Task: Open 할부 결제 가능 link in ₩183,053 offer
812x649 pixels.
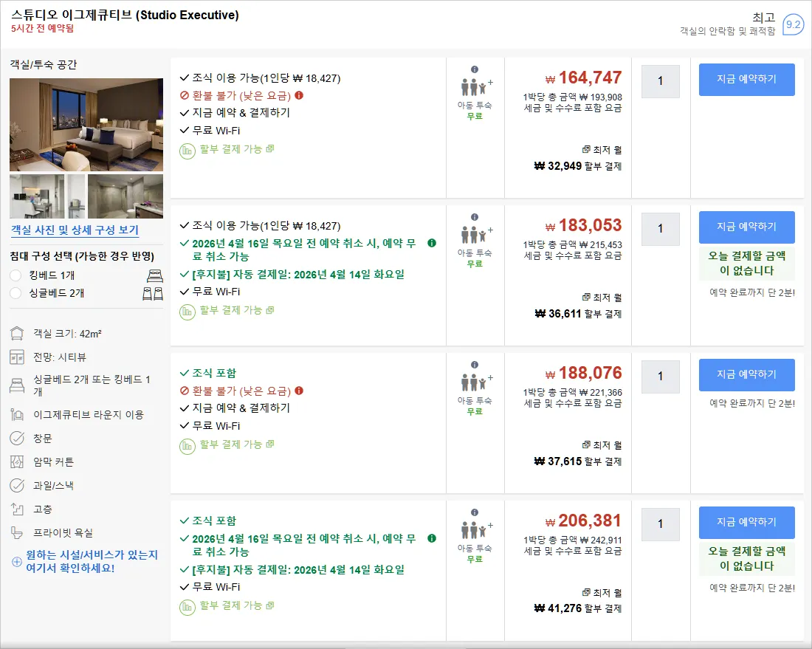Action: point(237,310)
